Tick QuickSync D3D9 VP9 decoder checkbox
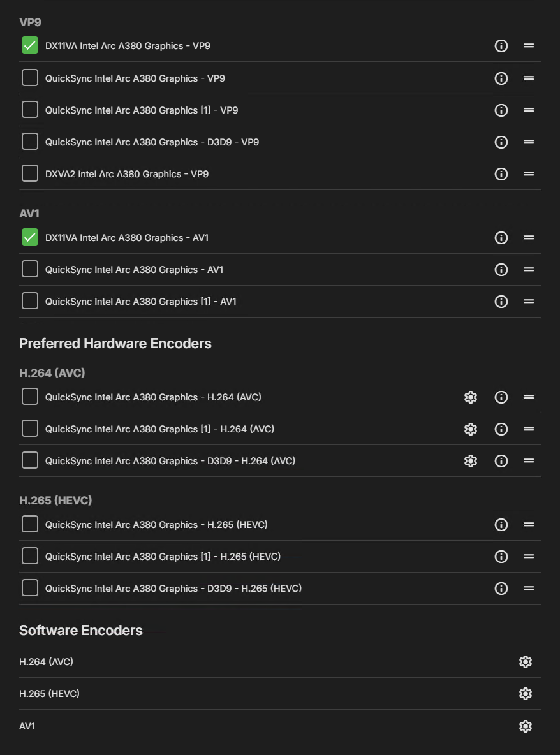This screenshot has width=560, height=755. (30, 142)
